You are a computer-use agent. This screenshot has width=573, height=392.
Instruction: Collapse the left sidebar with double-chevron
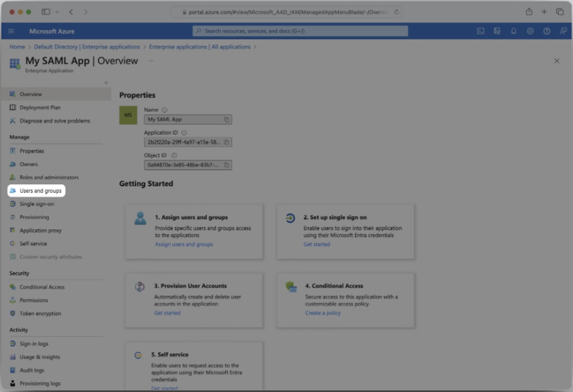[x=106, y=83]
